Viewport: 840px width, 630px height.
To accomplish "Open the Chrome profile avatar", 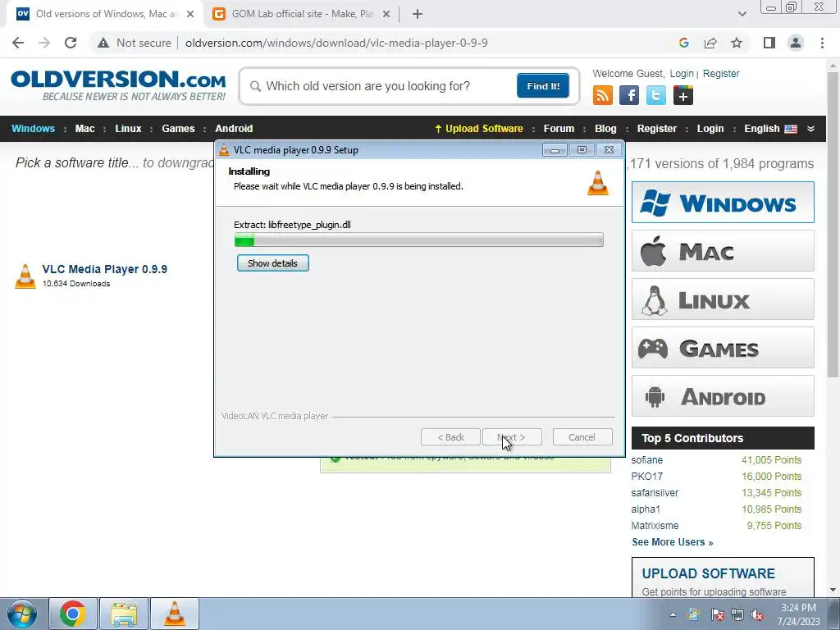I will point(796,43).
